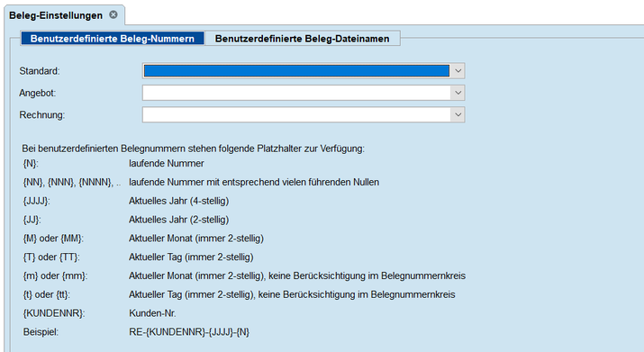The height and width of the screenshot is (352, 644).
Task: Open the Benutzerdefinierte Beleg-Dateinamen tab
Action: (303, 39)
